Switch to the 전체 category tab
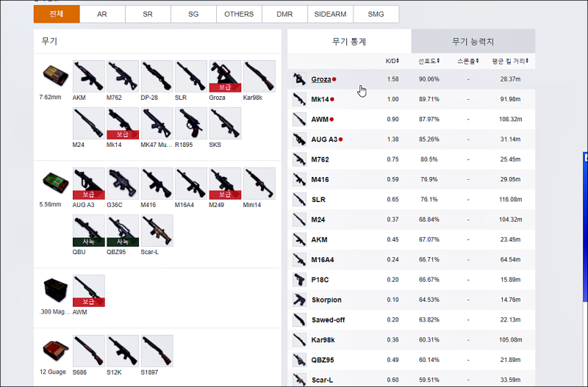Viewport: 588px width, 387px height. click(57, 14)
